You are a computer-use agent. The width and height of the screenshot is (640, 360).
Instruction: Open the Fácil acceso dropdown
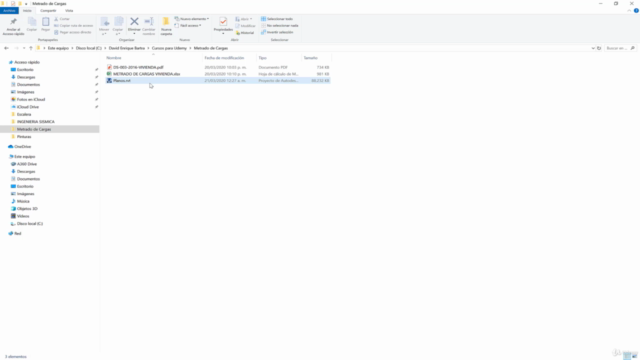pyautogui.click(x=188, y=25)
